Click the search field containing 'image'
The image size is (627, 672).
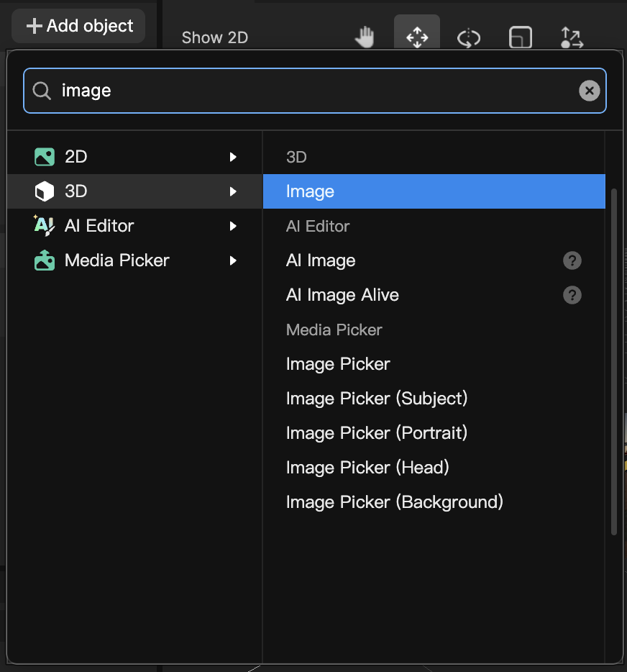point(315,91)
